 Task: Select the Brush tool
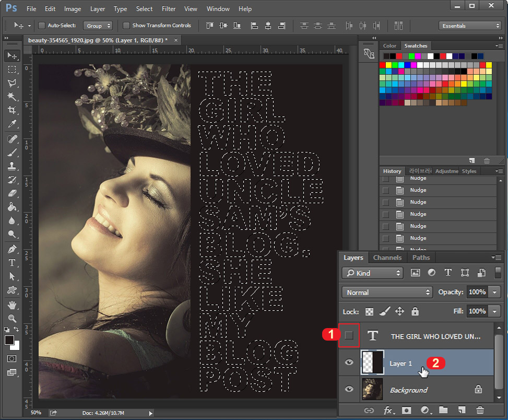point(12,153)
